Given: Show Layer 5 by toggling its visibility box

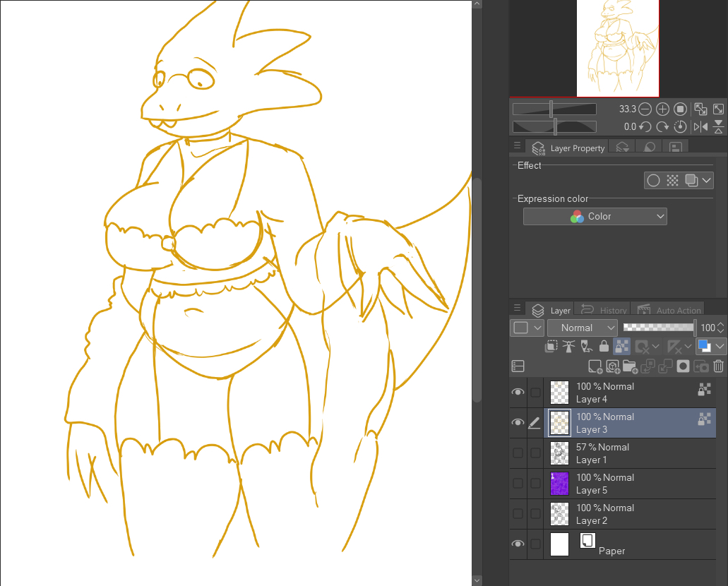Looking at the screenshot, I should tap(518, 484).
